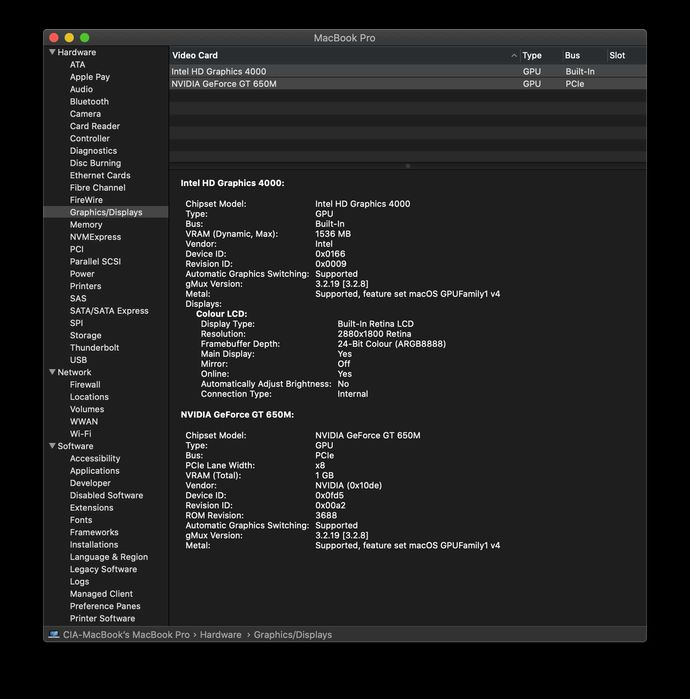This screenshot has height=699, width=690.
Task: Select NVMExpress in the sidebar
Action: click(95, 237)
